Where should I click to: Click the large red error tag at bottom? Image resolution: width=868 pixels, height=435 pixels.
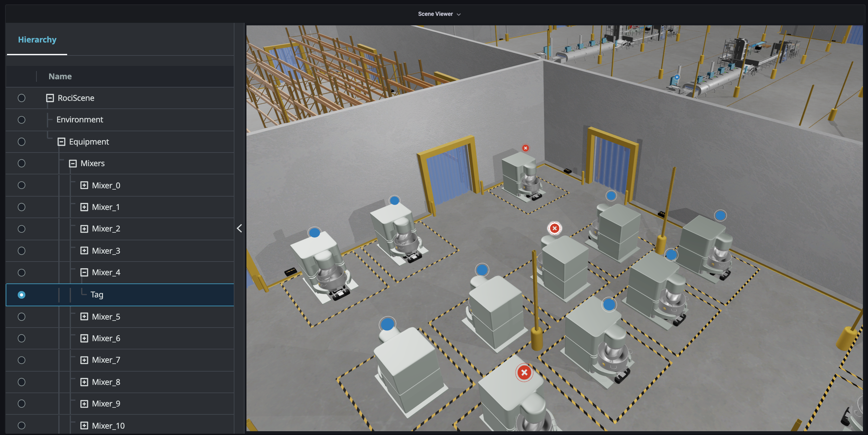coord(524,373)
